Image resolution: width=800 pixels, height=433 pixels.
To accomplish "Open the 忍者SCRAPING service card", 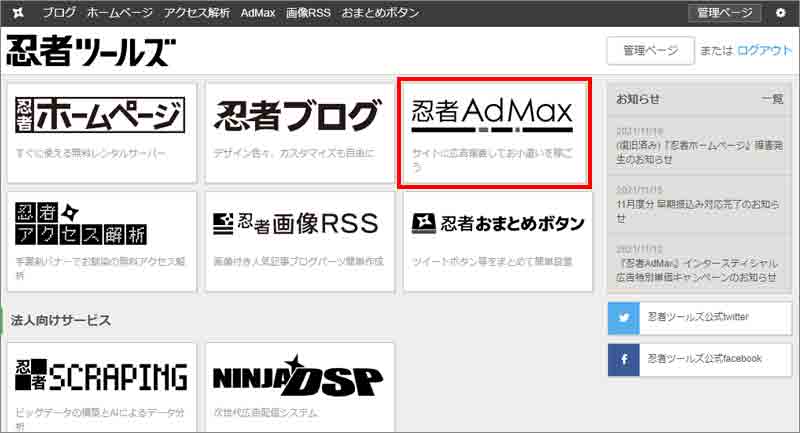I will [102, 388].
